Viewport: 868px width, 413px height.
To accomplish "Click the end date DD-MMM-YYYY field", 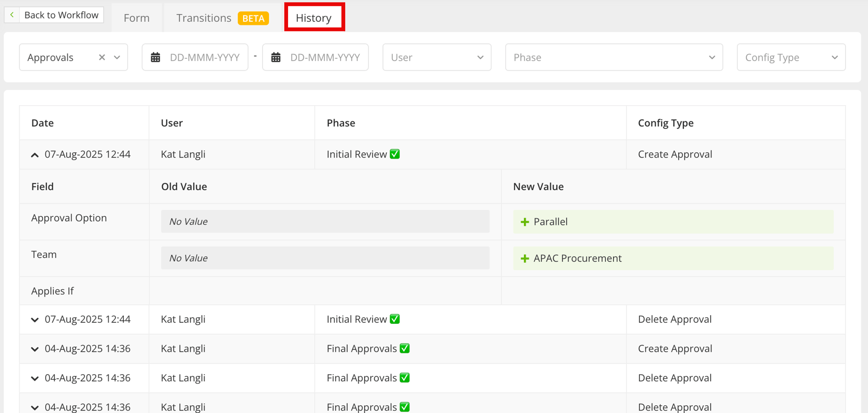I will tap(316, 58).
